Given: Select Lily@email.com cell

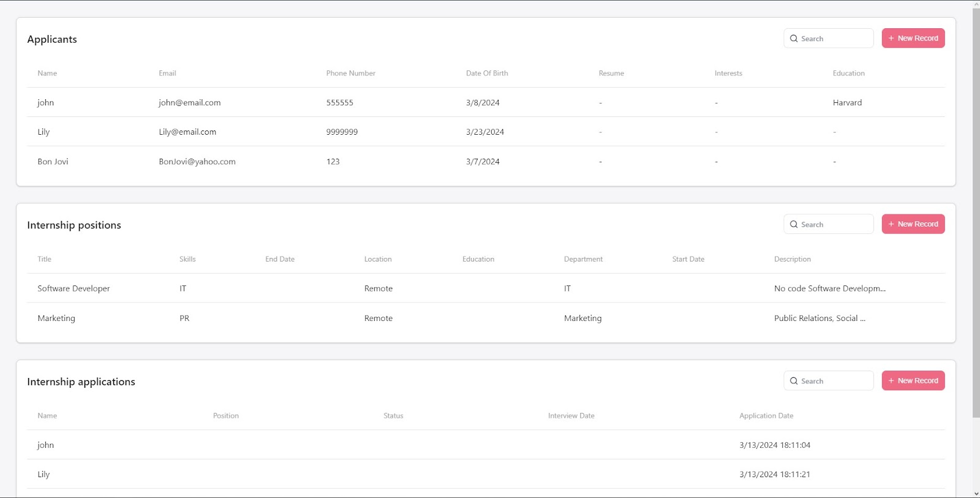Looking at the screenshot, I should pos(187,132).
